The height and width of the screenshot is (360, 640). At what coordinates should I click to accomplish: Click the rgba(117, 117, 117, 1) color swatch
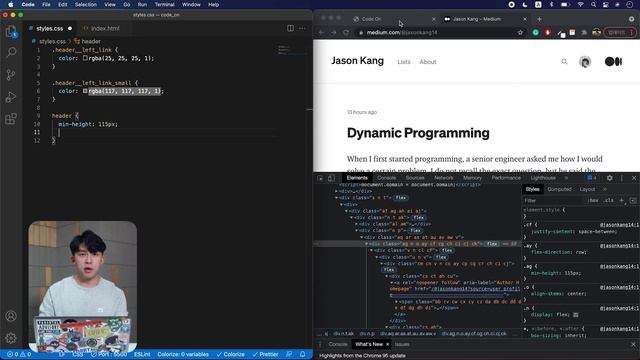click(x=85, y=91)
